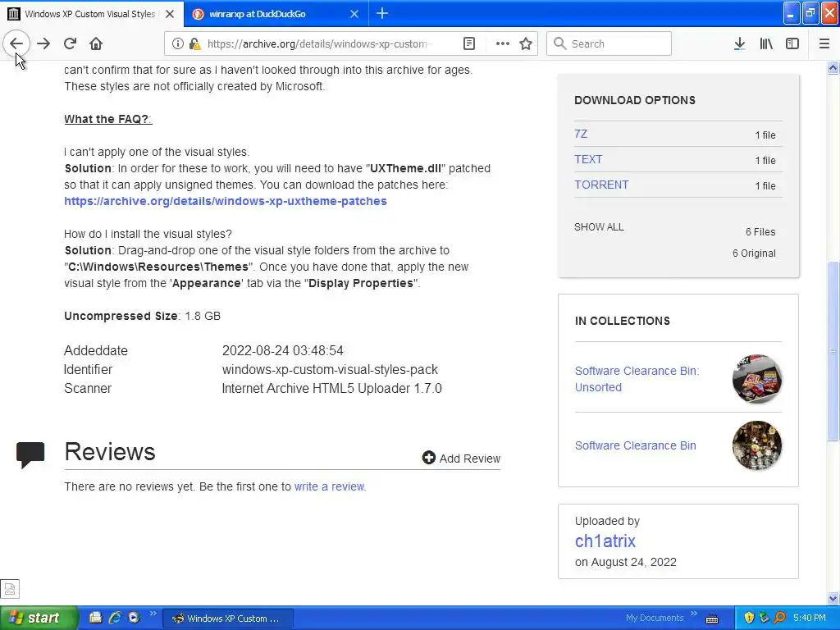Viewport: 840px width, 630px height.
Task: Click the vertical scrollbar thumb
Action: tap(833, 351)
